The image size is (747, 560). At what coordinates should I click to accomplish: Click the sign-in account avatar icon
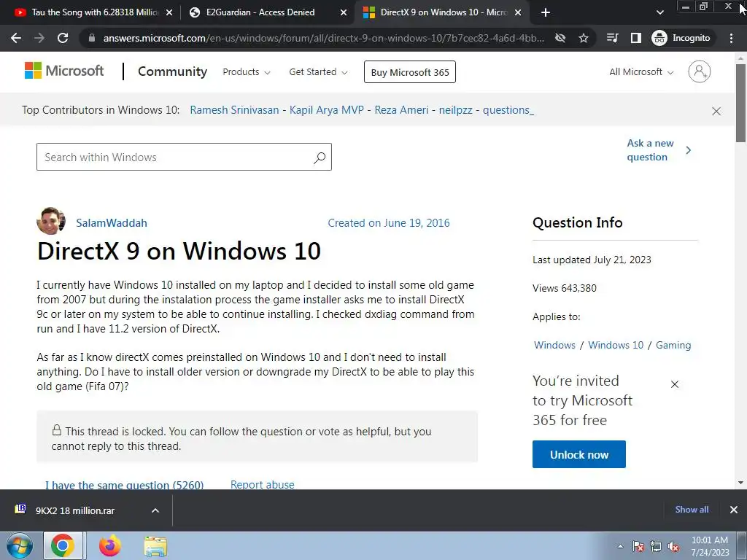tap(700, 71)
